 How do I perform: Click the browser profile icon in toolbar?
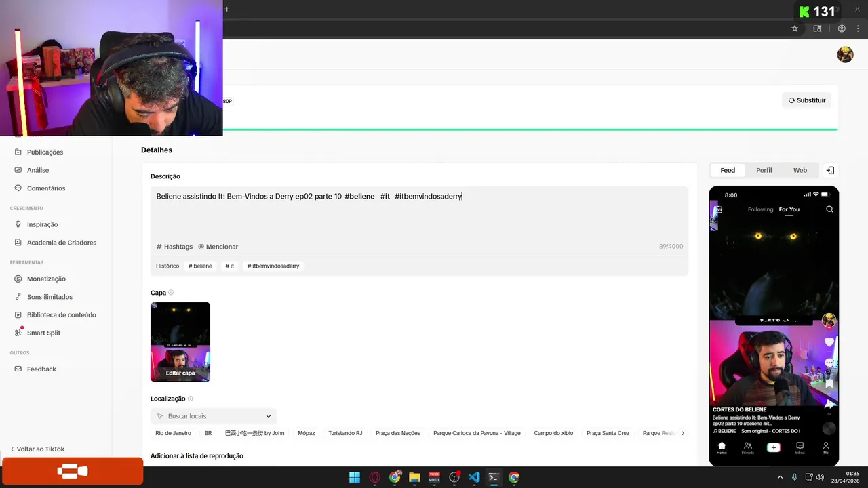pos(842,28)
